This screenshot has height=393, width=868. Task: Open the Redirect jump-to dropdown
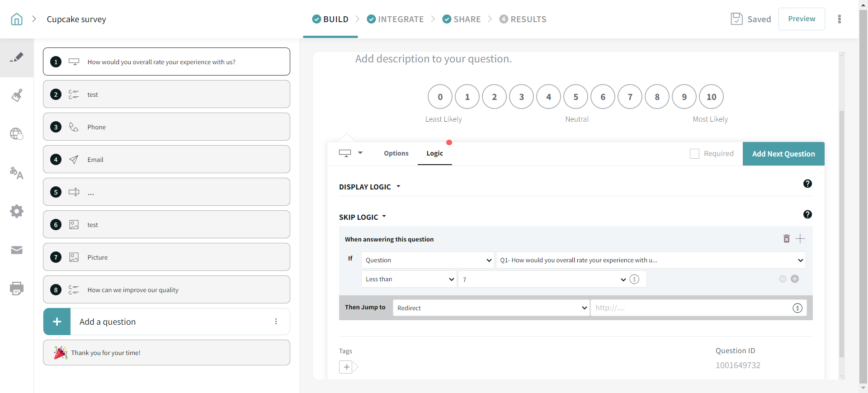[491, 308]
